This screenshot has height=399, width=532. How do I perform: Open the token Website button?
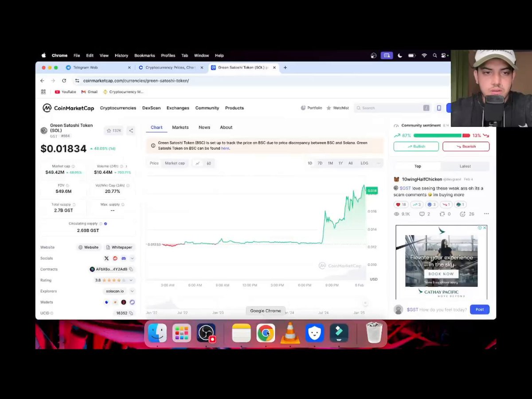point(88,247)
